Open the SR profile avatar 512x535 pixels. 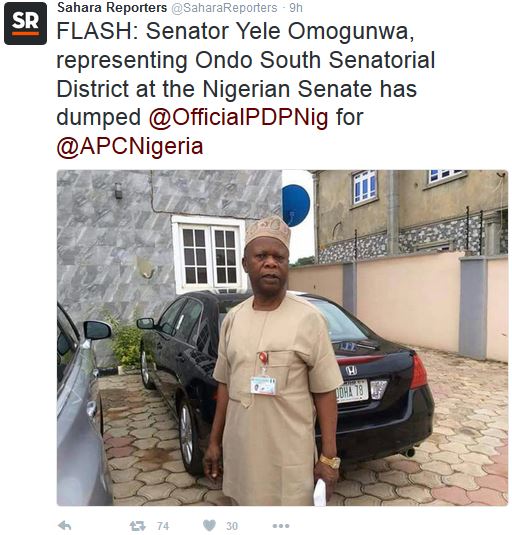click(26, 23)
